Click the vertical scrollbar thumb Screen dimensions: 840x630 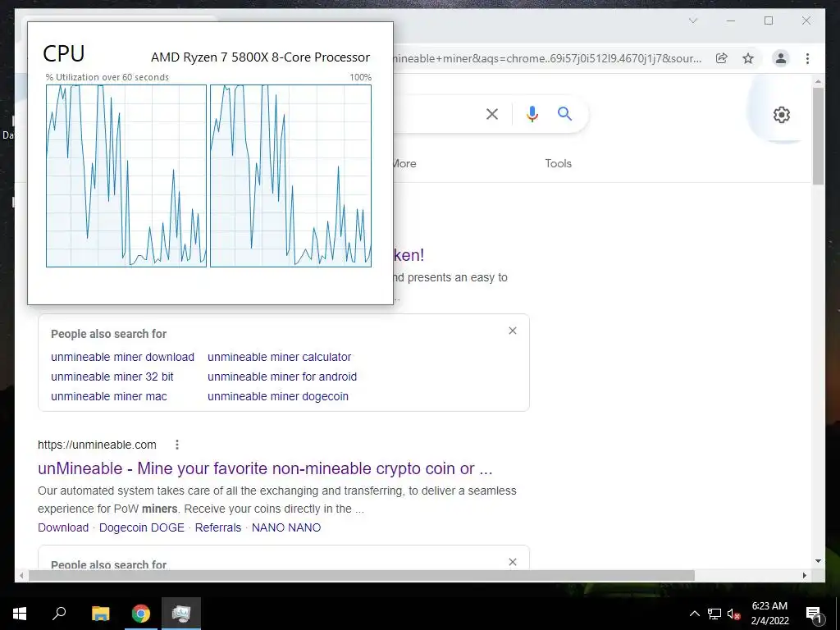818,136
